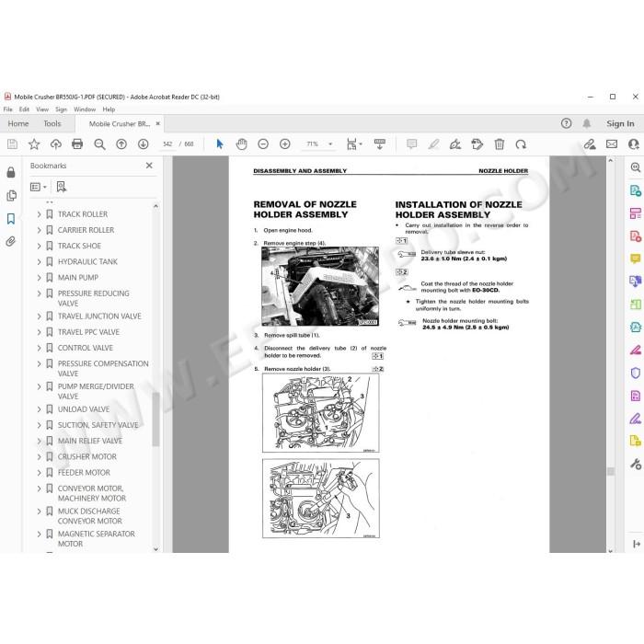
Task: Open the Page Thumbnails panel icon
Action: click(11, 195)
